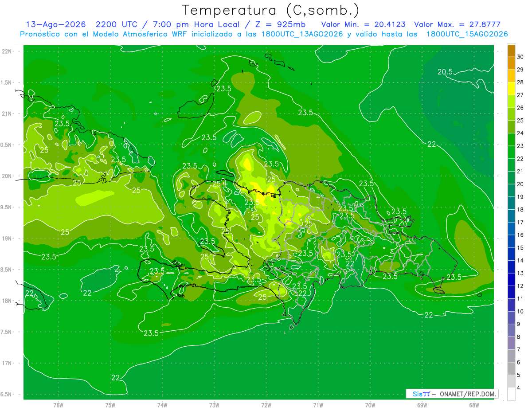532x411 pixels.
Task: Pick the purple swatch between 7 and 8
Action: [x=512, y=343]
